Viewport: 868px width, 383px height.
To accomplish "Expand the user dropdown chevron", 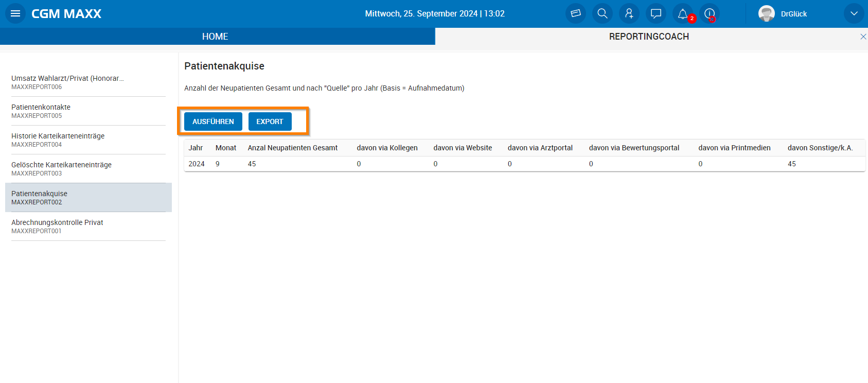I will 854,13.
